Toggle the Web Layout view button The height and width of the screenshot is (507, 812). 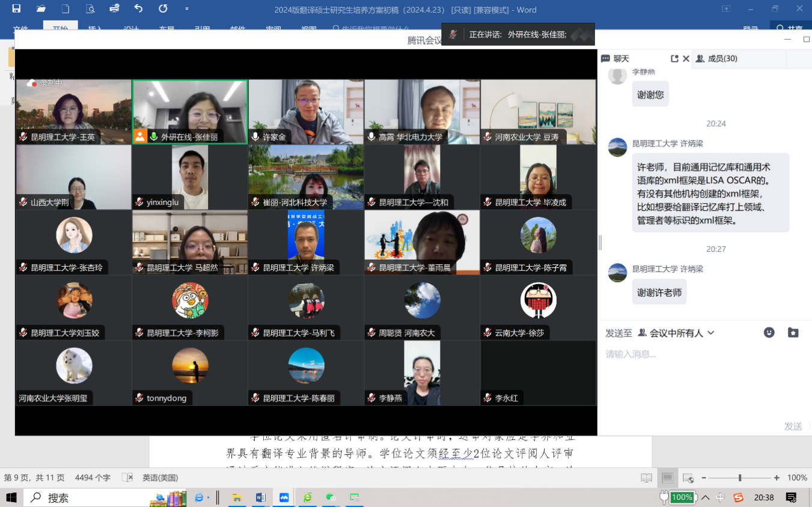tap(688, 478)
